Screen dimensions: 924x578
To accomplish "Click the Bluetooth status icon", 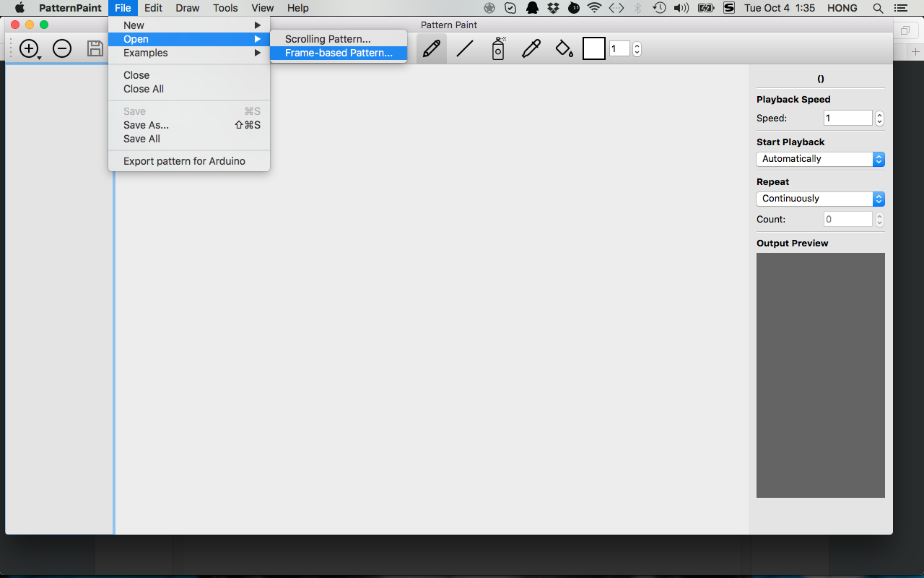I will [x=637, y=8].
